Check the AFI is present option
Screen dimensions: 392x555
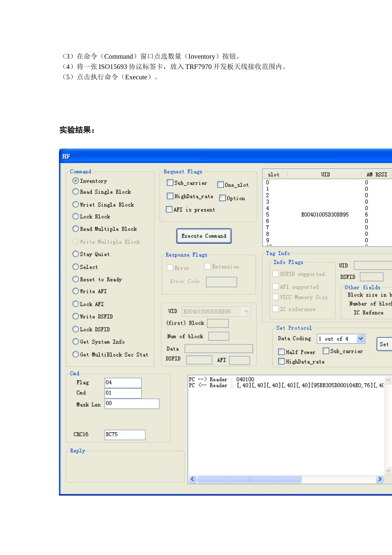coord(169,209)
